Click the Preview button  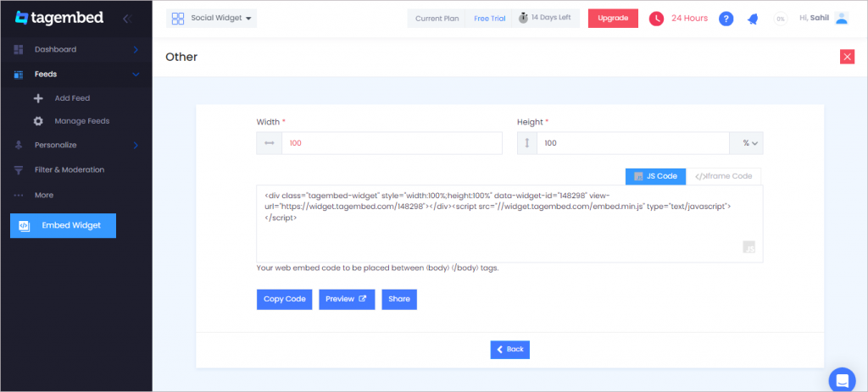point(347,299)
